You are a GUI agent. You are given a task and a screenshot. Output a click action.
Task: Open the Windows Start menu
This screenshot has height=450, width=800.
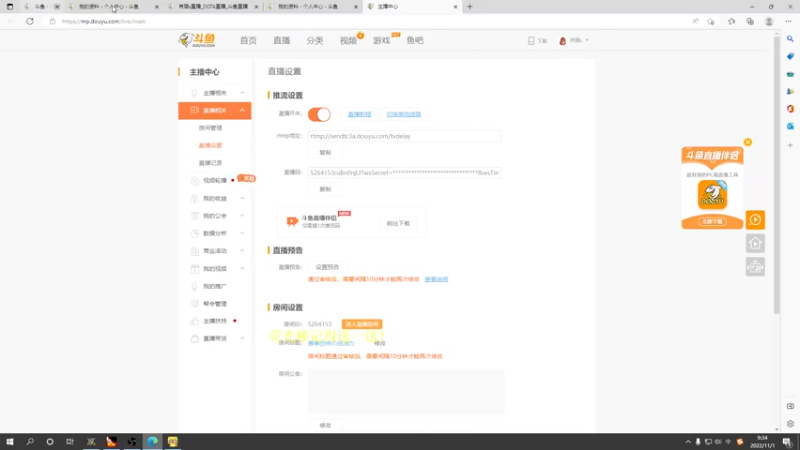tap(10, 442)
